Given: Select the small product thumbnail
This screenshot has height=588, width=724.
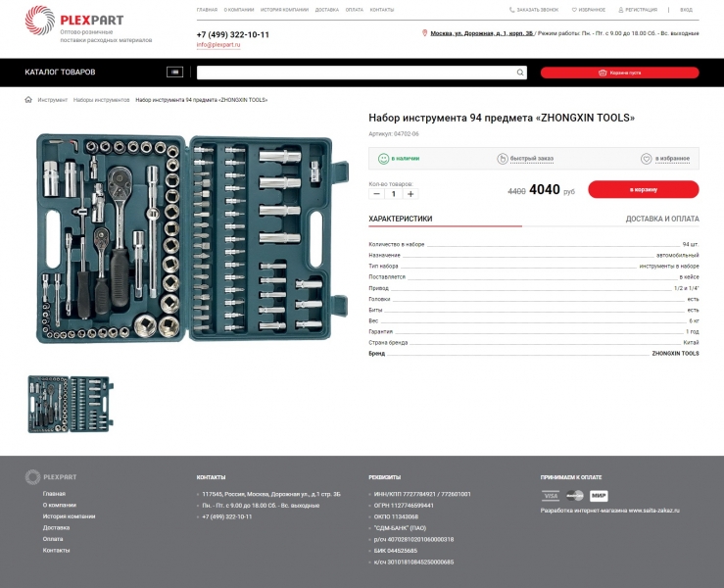Looking at the screenshot, I should [71, 404].
